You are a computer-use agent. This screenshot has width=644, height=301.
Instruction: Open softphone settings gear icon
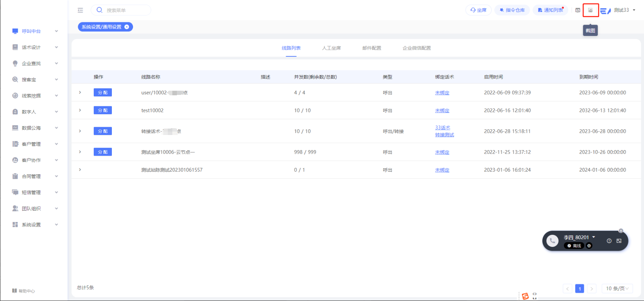pyautogui.click(x=589, y=246)
